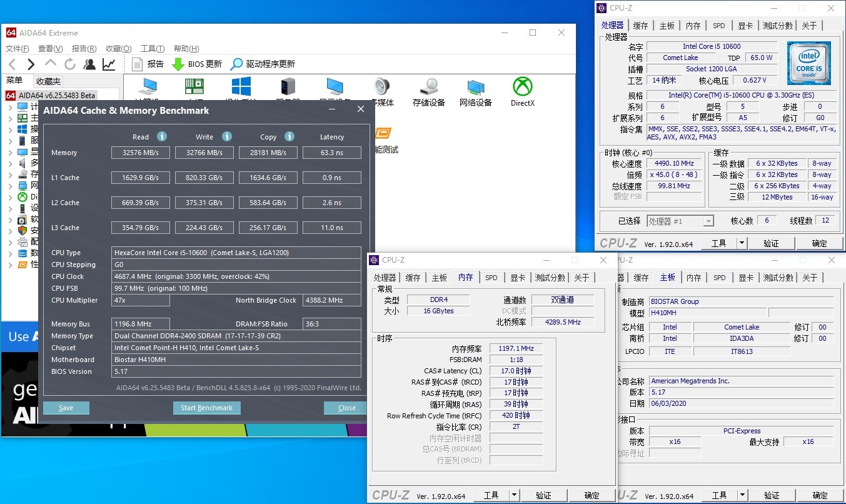Click the BIOSTAR Group manufacturer field

pyautogui.click(x=741, y=301)
